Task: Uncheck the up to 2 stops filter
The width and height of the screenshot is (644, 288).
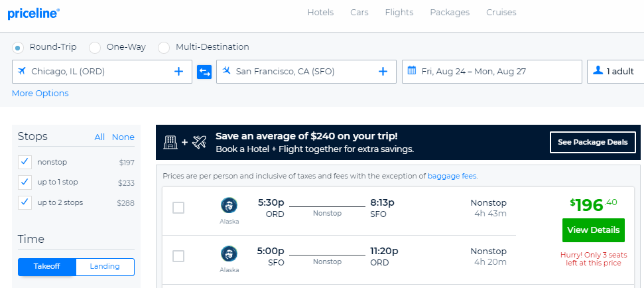Action: point(25,202)
